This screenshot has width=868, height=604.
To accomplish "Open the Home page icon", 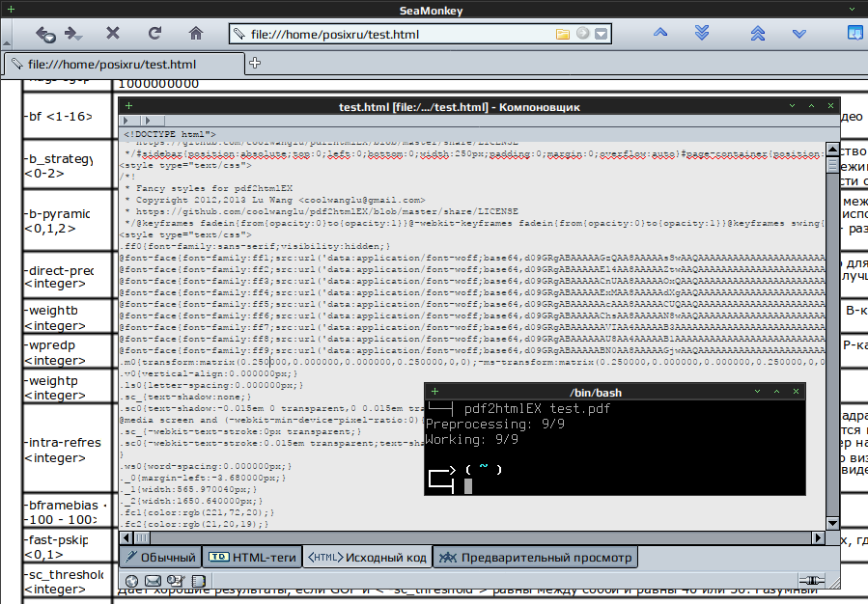I will pyautogui.click(x=195, y=34).
